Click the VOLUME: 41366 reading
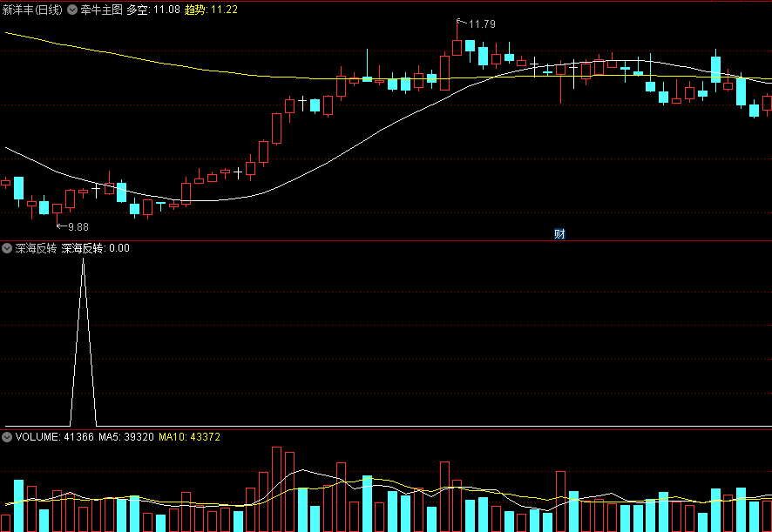Image resolution: width=772 pixels, height=532 pixels. point(55,437)
